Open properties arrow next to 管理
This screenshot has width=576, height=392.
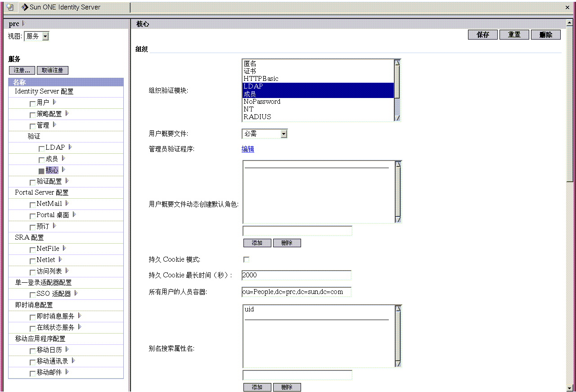[x=54, y=125]
